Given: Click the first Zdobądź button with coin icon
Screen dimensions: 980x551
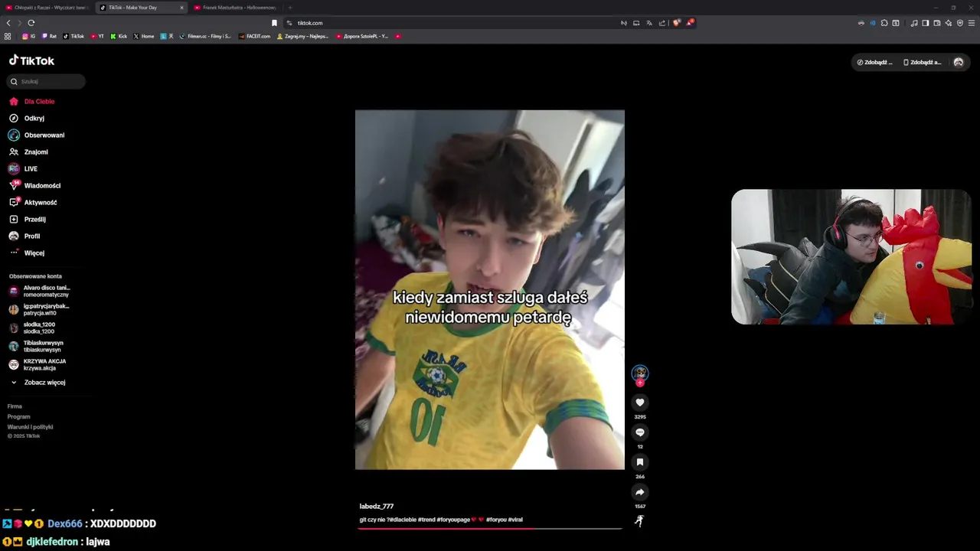Looking at the screenshot, I should pyautogui.click(x=874, y=62).
